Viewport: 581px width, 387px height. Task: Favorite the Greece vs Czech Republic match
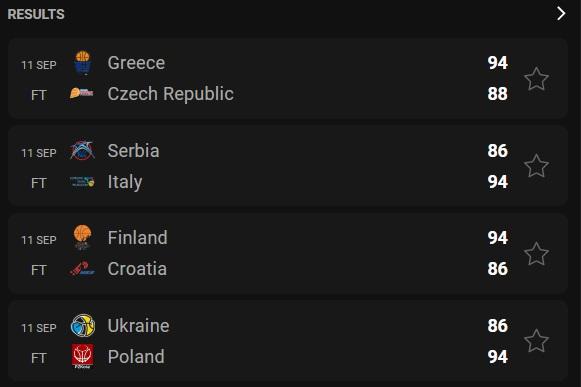click(536, 79)
